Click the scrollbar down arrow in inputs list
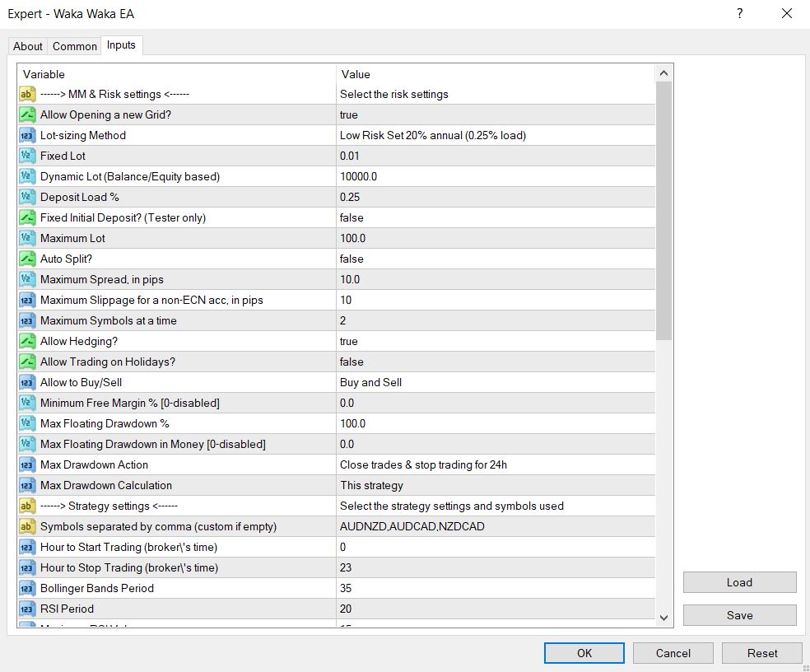Viewport: 810px width, 672px height. [x=664, y=617]
